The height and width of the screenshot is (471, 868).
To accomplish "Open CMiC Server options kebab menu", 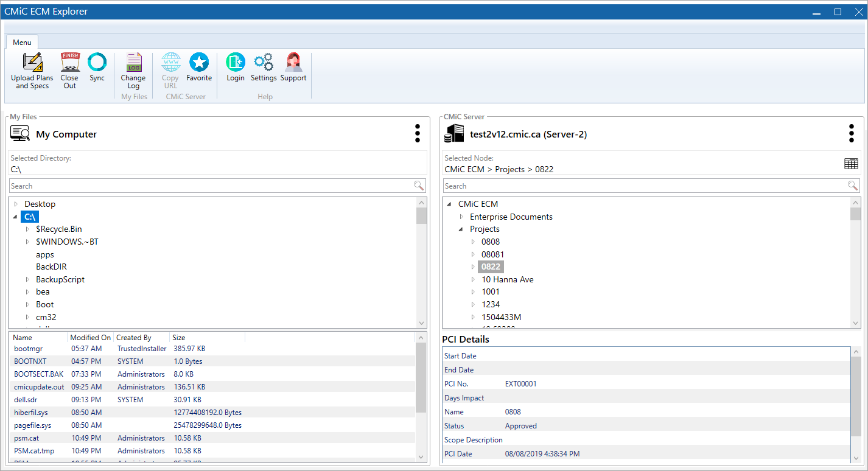I will click(x=851, y=134).
